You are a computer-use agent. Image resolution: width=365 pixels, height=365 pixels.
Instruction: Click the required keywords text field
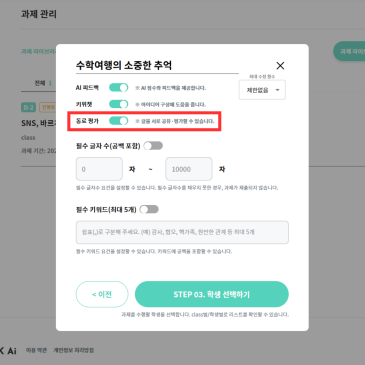[x=182, y=232]
